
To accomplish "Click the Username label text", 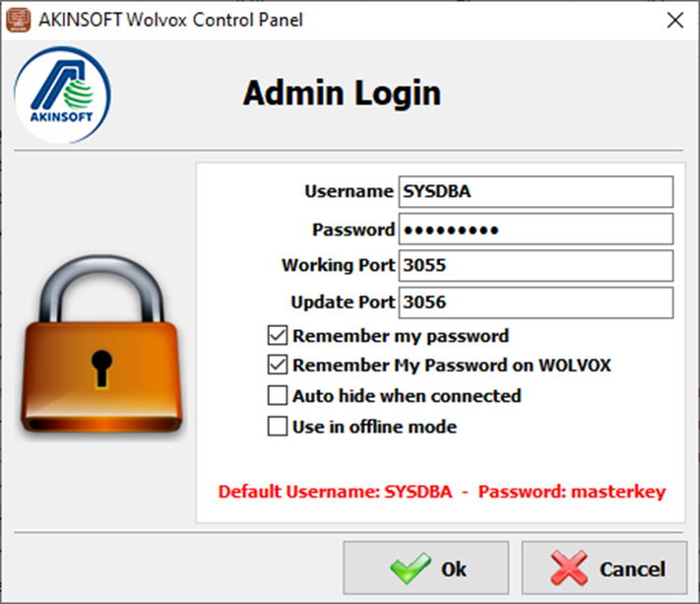I will point(349,192).
